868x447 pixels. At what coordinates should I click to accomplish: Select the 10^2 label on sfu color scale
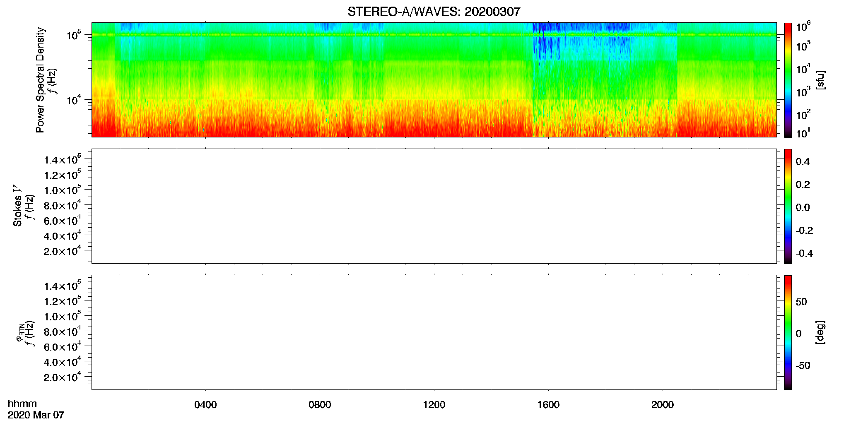pos(803,114)
